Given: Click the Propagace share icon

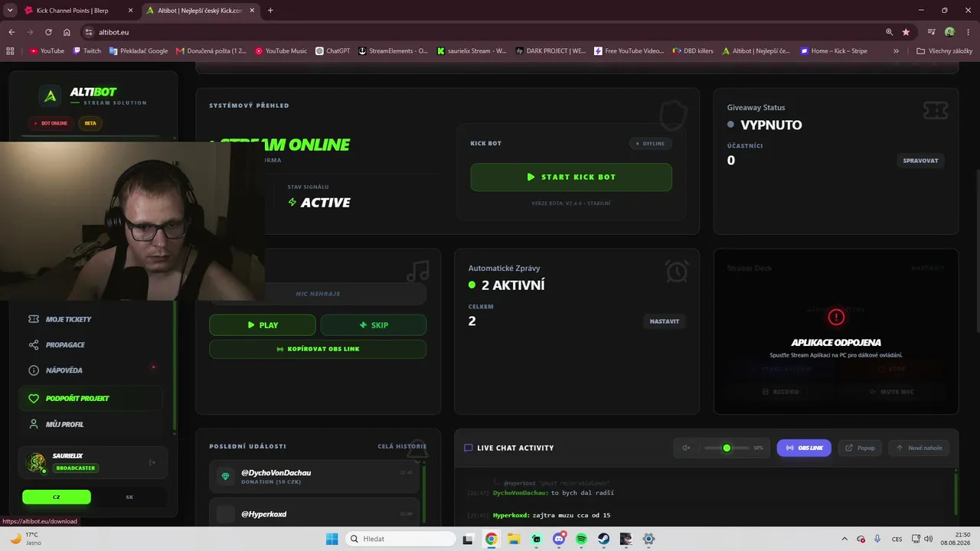Looking at the screenshot, I should click(x=33, y=345).
